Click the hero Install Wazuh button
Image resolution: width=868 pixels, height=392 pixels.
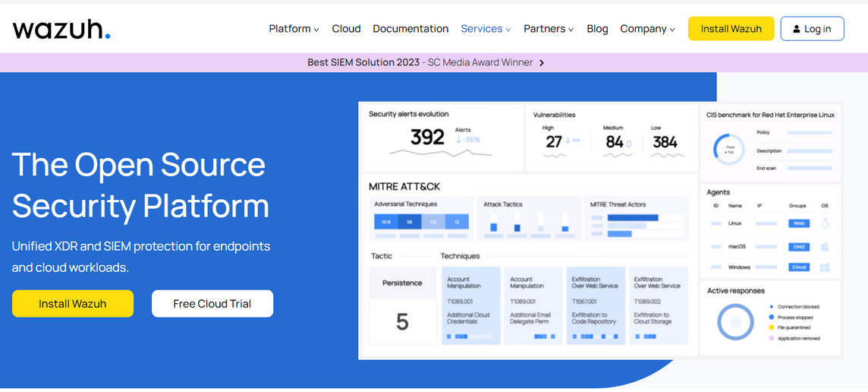(x=73, y=304)
